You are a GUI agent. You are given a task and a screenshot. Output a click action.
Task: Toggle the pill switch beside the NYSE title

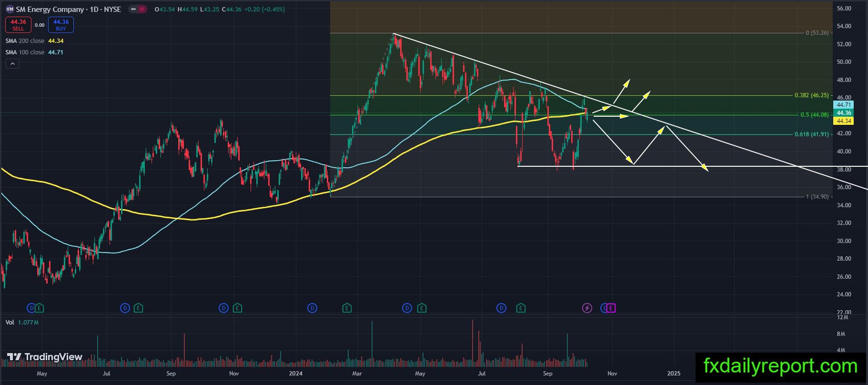coord(138,9)
